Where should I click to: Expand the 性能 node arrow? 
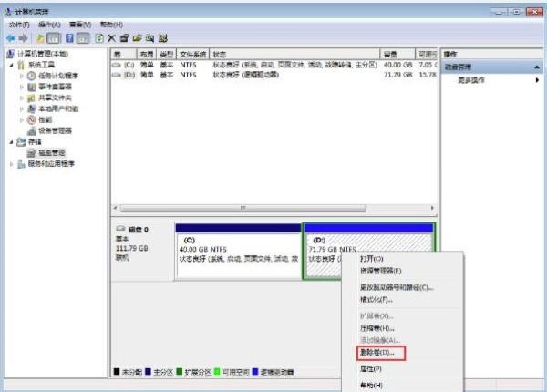coord(22,120)
